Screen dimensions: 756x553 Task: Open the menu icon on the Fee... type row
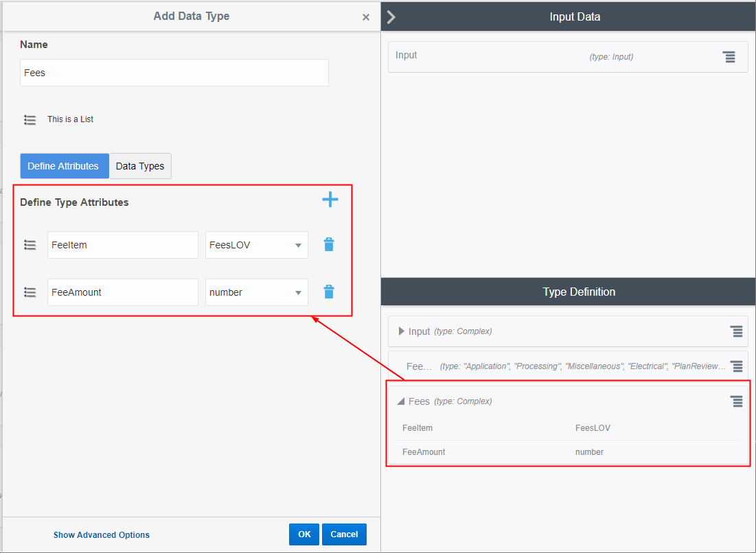point(736,366)
